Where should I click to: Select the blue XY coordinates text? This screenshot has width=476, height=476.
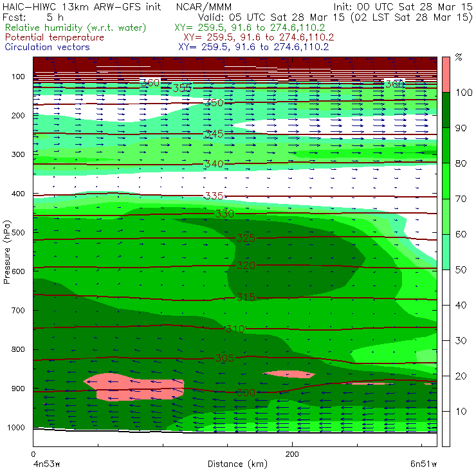click(253, 47)
